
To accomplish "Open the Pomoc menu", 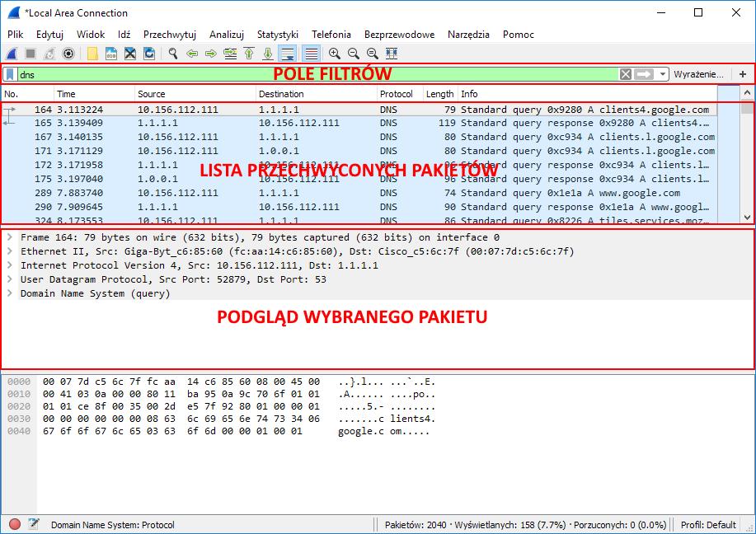I will [519, 35].
